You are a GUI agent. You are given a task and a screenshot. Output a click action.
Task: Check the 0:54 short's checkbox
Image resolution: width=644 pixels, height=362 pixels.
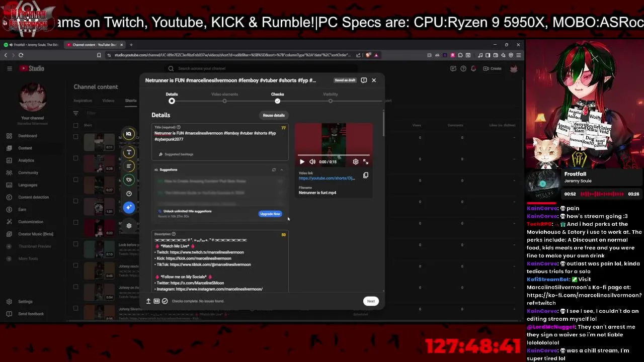point(75,287)
